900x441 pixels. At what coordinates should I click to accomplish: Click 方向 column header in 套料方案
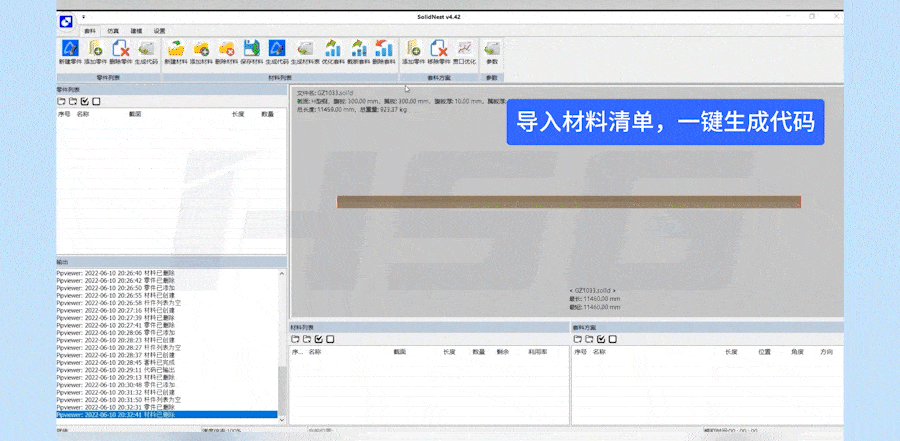coord(827,352)
